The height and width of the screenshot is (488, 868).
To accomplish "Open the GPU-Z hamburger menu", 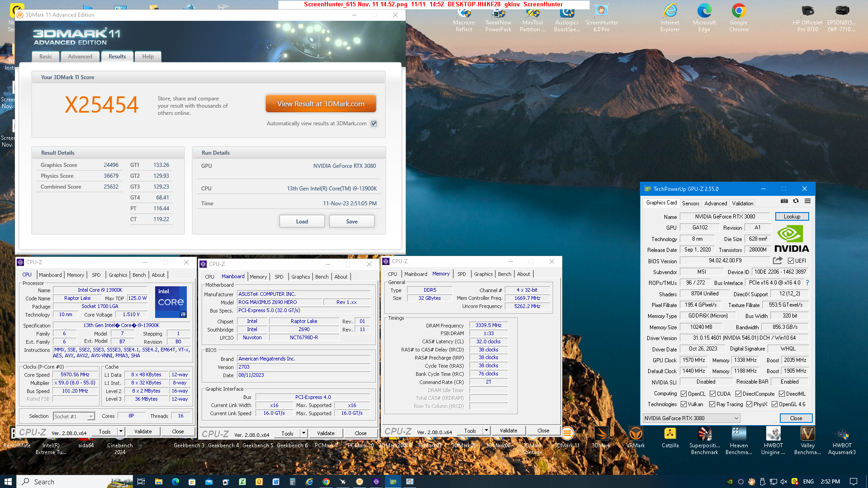I will 807,201.
